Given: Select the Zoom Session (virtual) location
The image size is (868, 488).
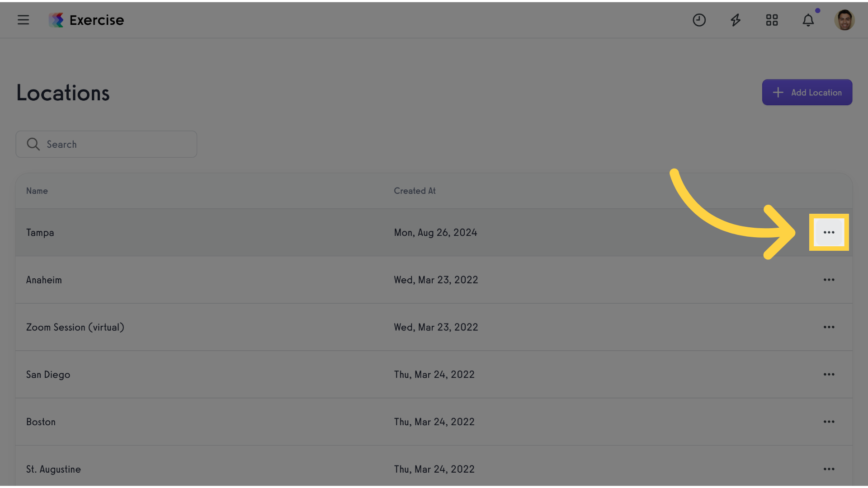Looking at the screenshot, I should (75, 327).
